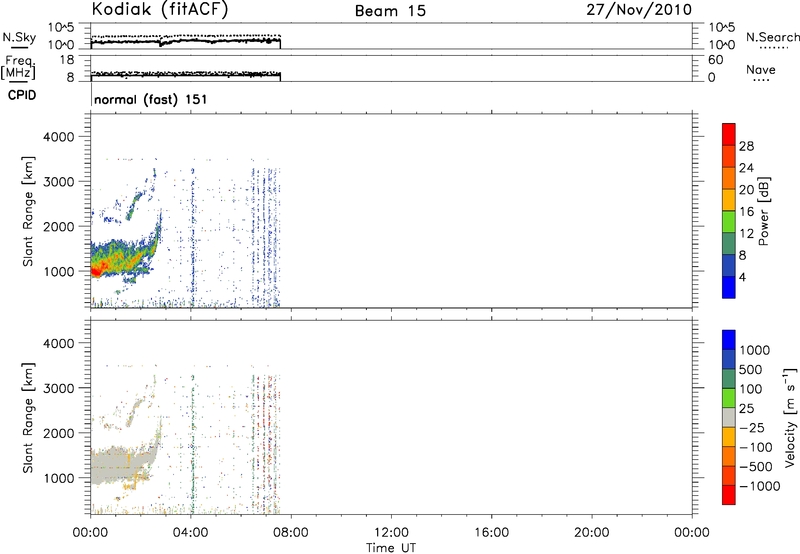The height and width of the screenshot is (554, 800).
Task: Click the '08:00' time tick label
Action: 291,533
